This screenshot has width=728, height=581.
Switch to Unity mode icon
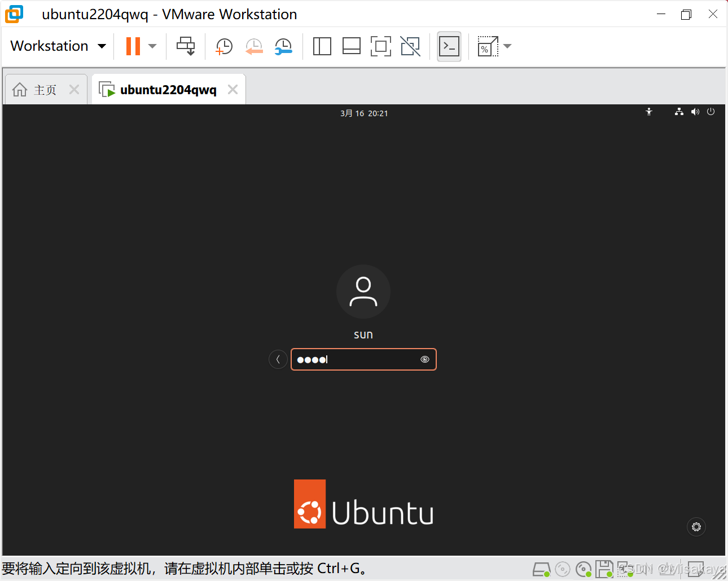410,46
